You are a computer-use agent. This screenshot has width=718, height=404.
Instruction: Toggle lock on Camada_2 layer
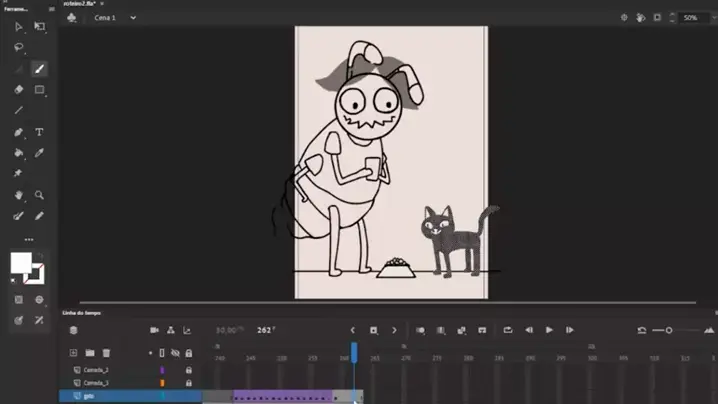[x=188, y=370]
